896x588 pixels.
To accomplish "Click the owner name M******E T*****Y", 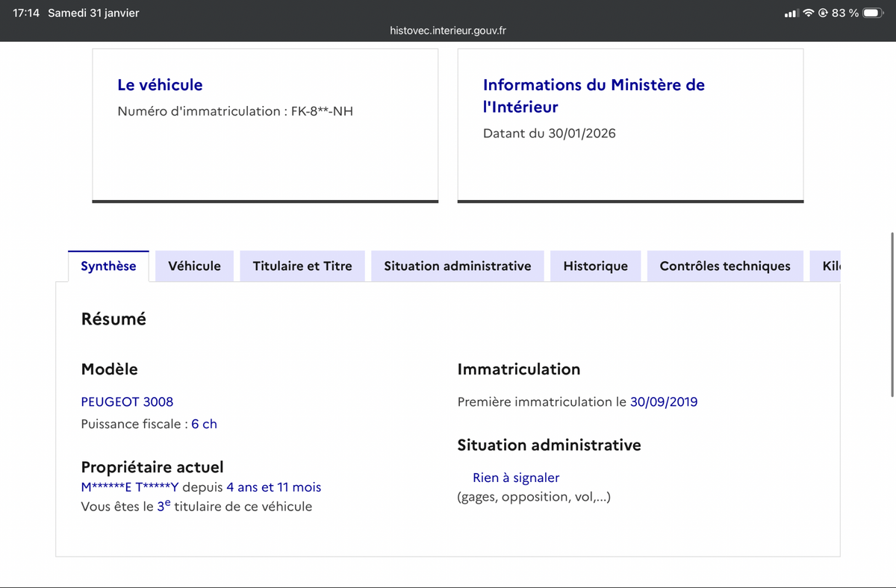I will point(130,487).
